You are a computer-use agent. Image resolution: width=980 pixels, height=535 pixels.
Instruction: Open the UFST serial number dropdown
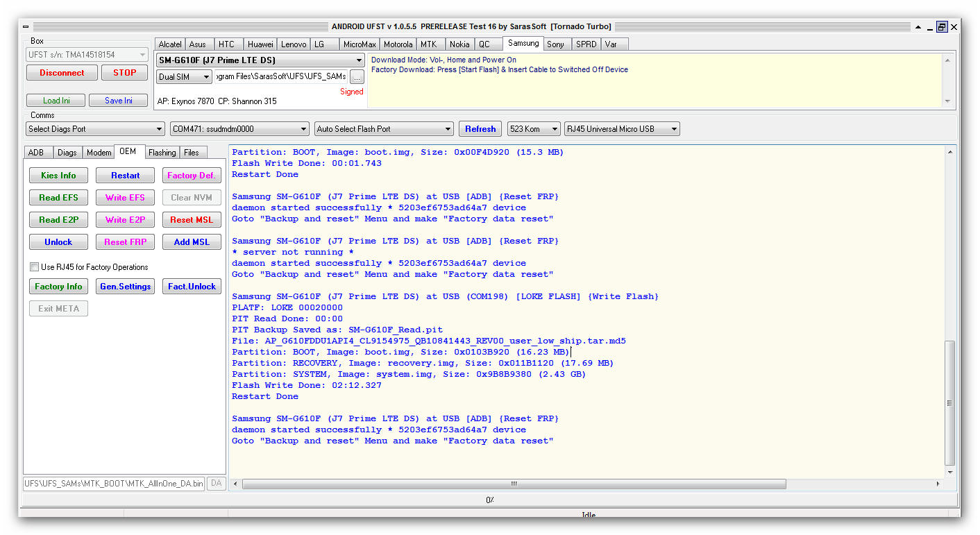(x=87, y=54)
